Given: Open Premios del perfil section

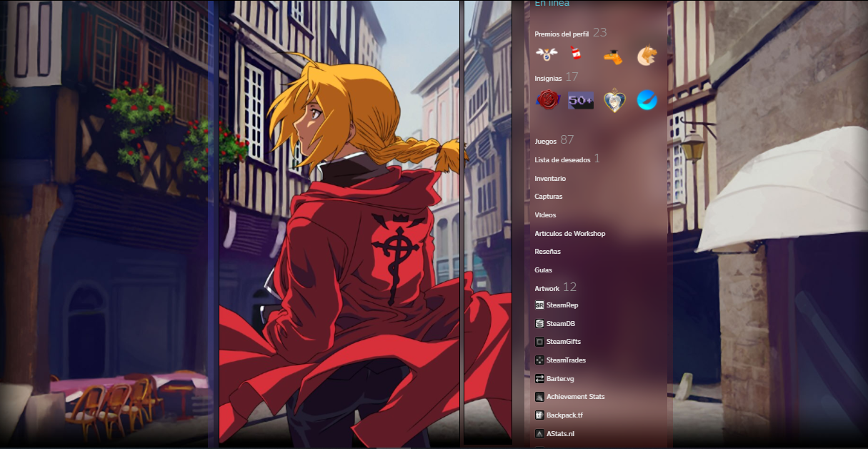Looking at the screenshot, I should 562,34.
